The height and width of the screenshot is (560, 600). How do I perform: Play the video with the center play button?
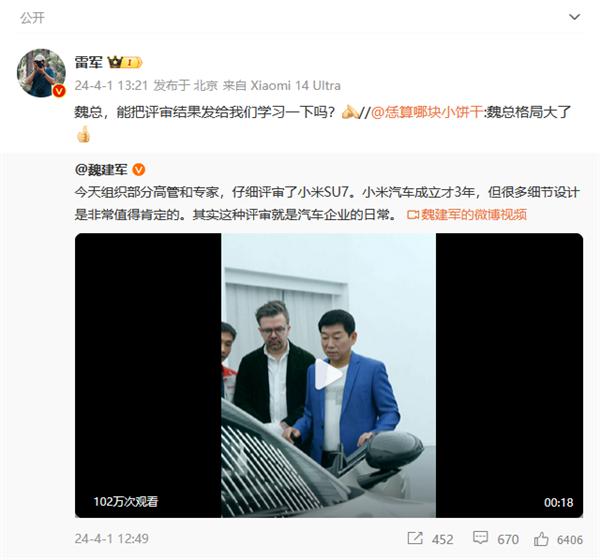pos(328,375)
